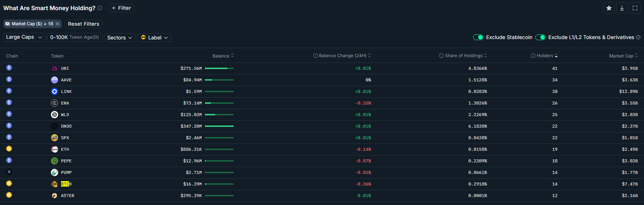644x205 pixels.
Task: Remove the Market Cap filter chip
Action: click(x=57, y=24)
